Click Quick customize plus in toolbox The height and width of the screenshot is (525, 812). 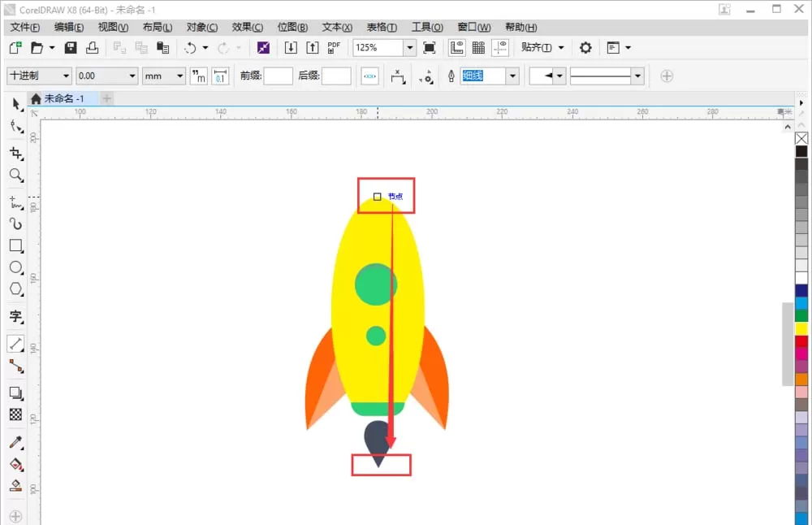pos(15,516)
